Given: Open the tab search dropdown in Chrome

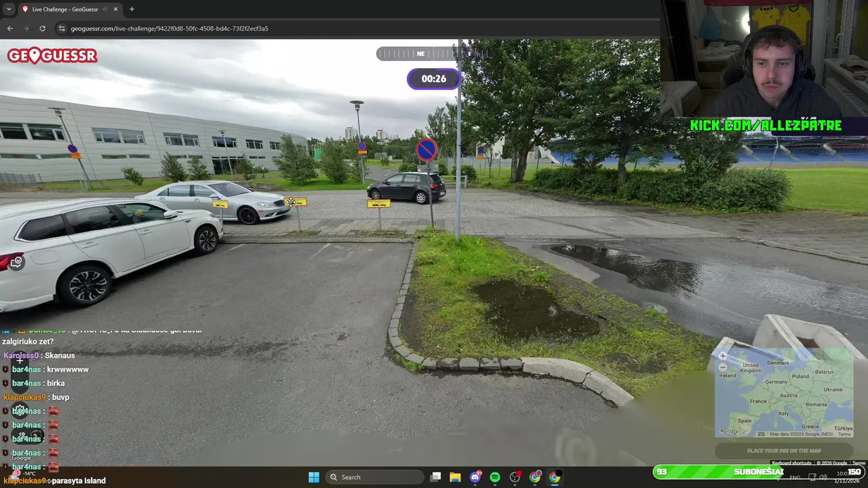Looking at the screenshot, I should coord(8,9).
